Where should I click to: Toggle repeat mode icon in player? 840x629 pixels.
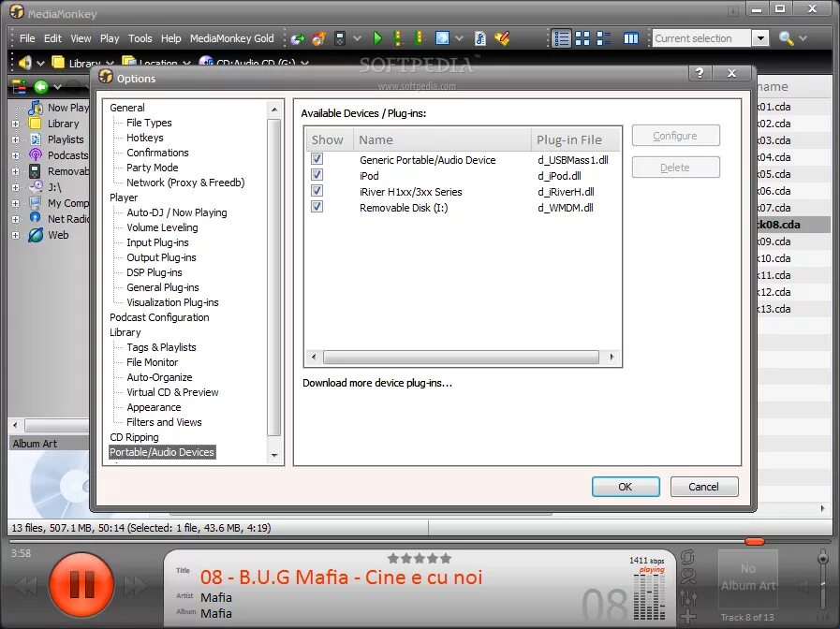tap(687, 558)
